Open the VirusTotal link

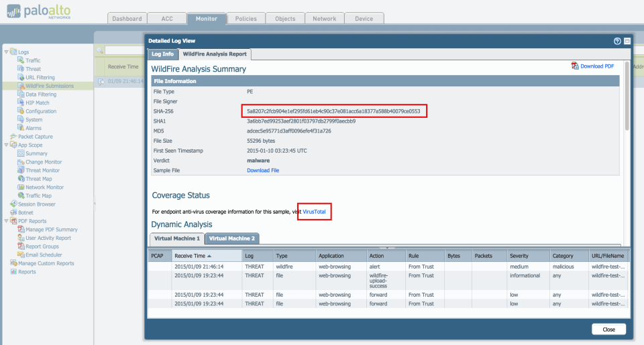tap(314, 212)
